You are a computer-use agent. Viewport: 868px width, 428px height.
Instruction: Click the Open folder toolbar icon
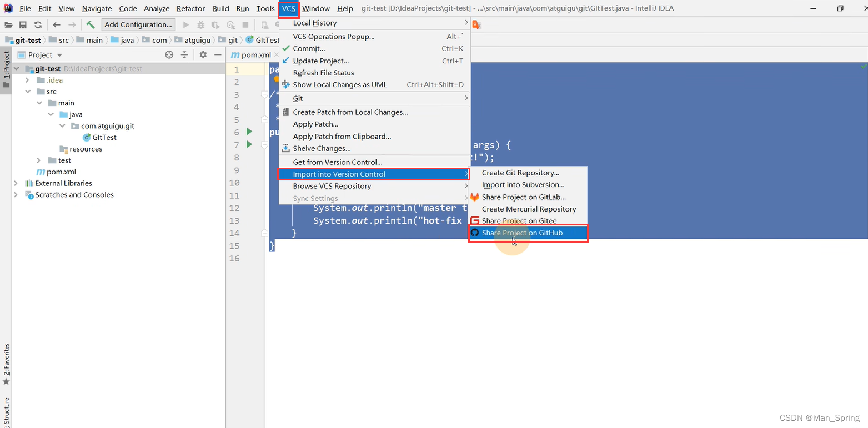click(x=8, y=24)
